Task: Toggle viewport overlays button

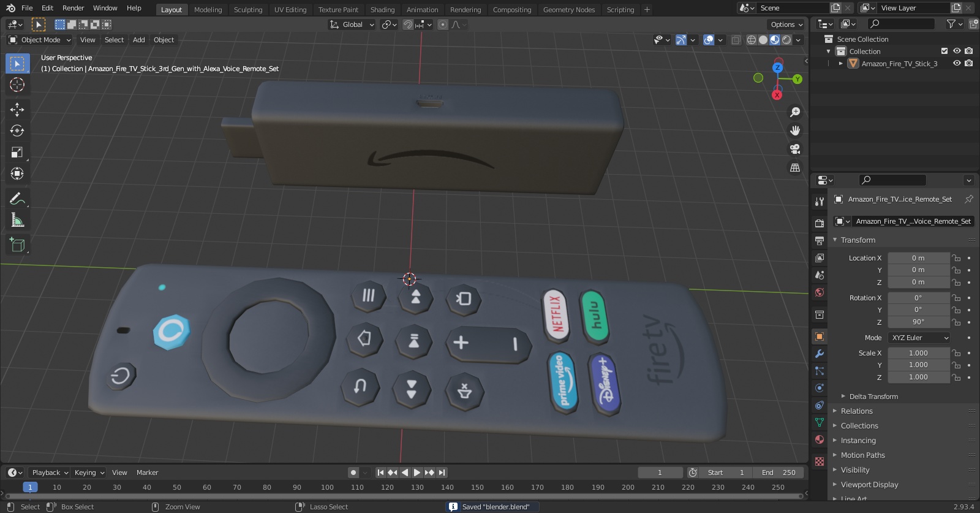Action: click(x=709, y=40)
